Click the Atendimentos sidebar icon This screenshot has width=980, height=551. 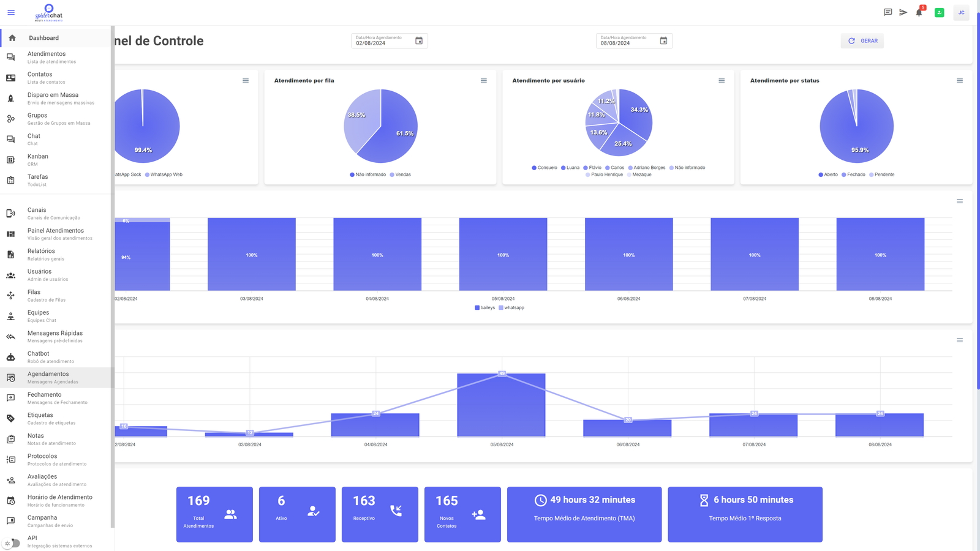click(10, 58)
